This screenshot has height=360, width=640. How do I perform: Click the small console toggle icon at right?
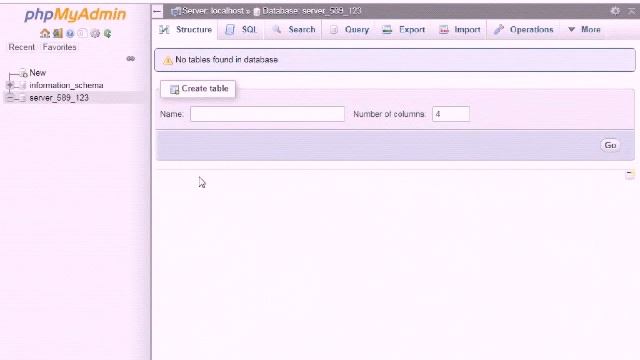click(x=630, y=174)
